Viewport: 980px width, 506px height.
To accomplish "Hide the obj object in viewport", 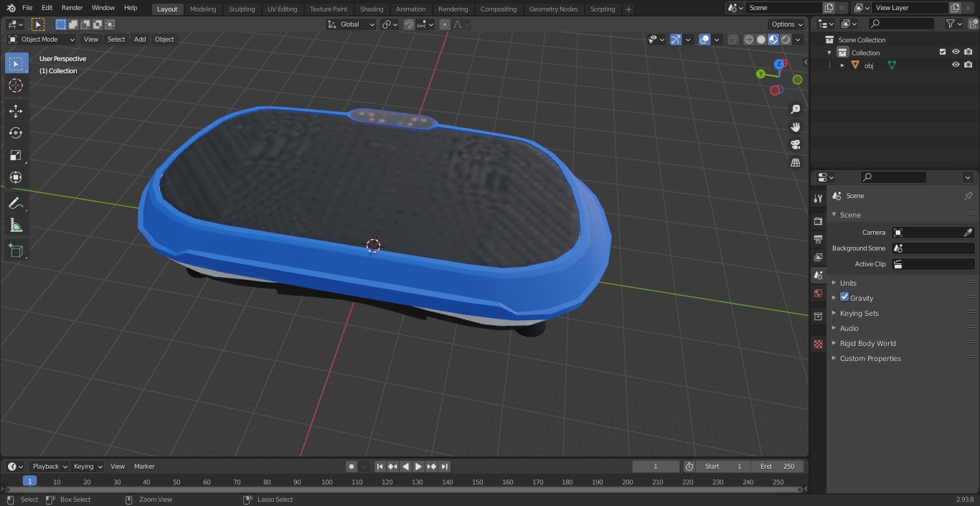I will (956, 65).
